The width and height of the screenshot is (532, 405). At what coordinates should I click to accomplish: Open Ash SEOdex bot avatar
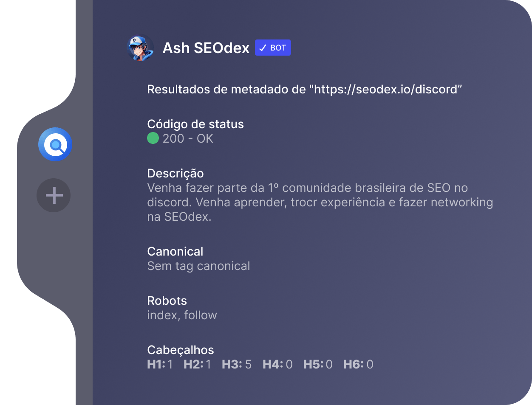pos(140,48)
